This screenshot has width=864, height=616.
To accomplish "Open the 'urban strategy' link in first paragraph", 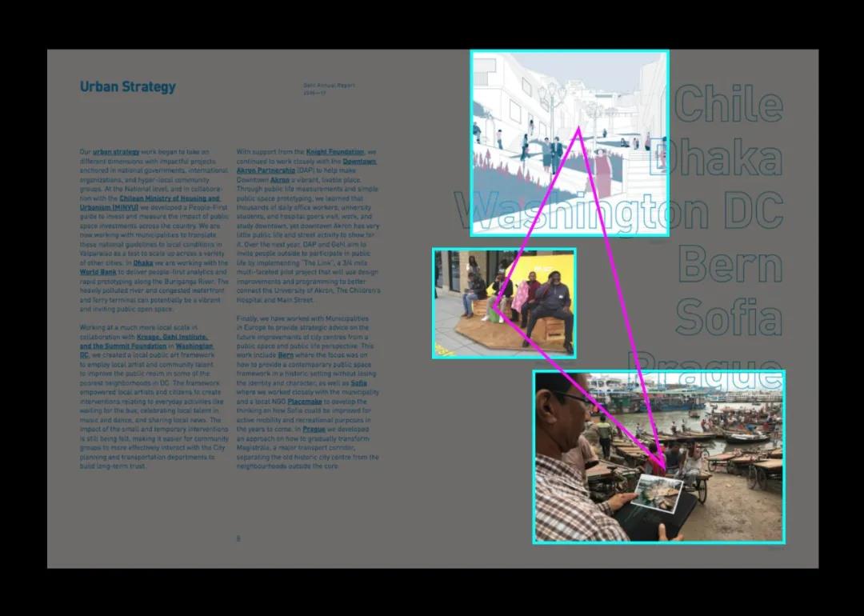I will (x=116, y=152).
